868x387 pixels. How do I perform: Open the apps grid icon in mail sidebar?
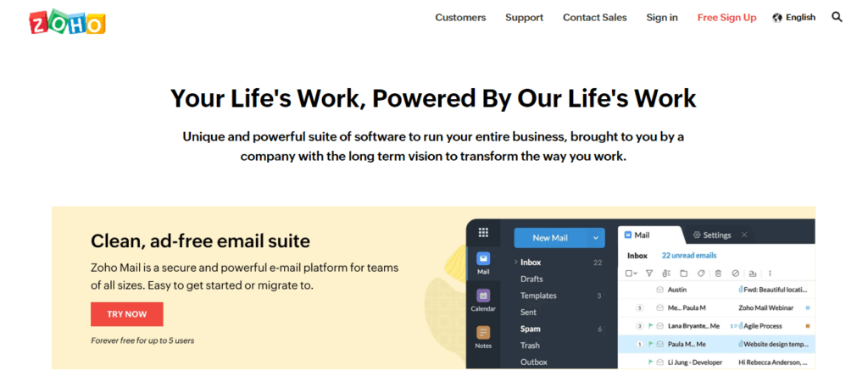[483, 232]
